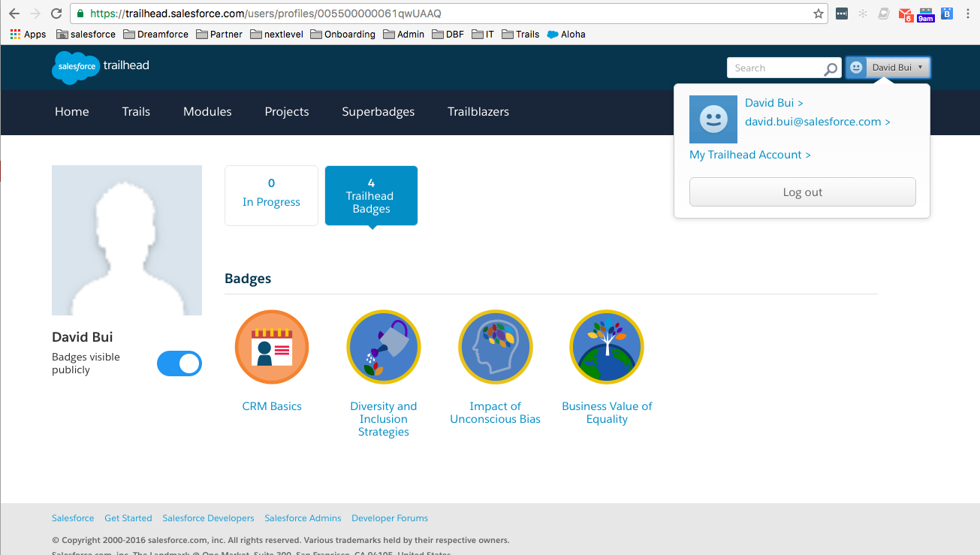Screen dimensions: 980x555
Task: Open Salesforce Developers footer link
Action: pyautogui.click(x=208, y=518)
